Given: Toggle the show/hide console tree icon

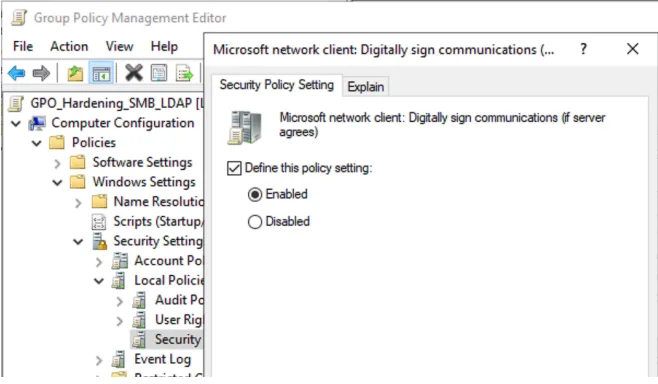Looking at the screenshot, I should tap(101, 73).
